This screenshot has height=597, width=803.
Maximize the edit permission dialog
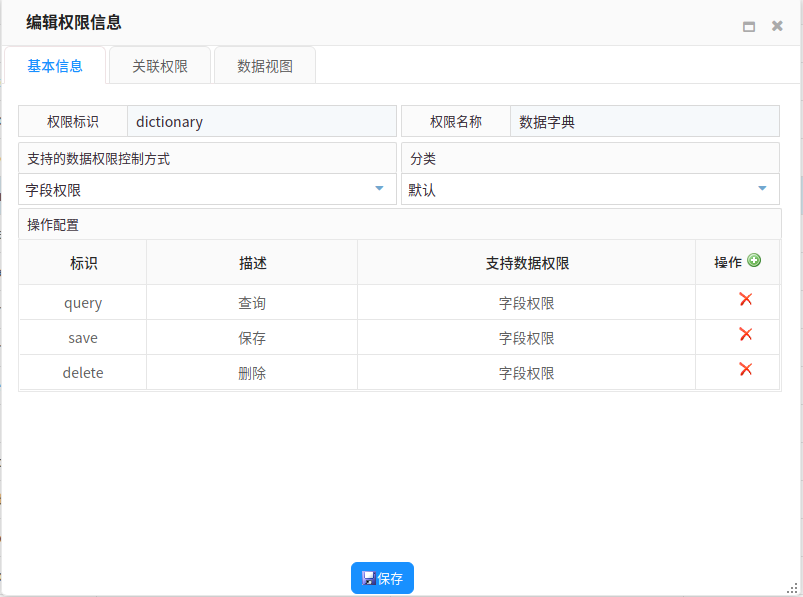tap(748, 27)
